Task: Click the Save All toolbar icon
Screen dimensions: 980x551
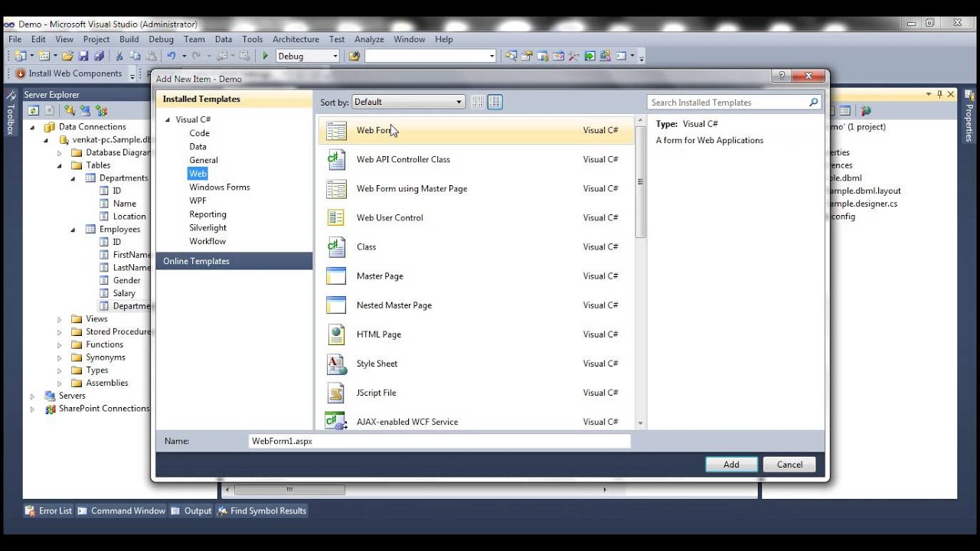Action: (99, 56)
